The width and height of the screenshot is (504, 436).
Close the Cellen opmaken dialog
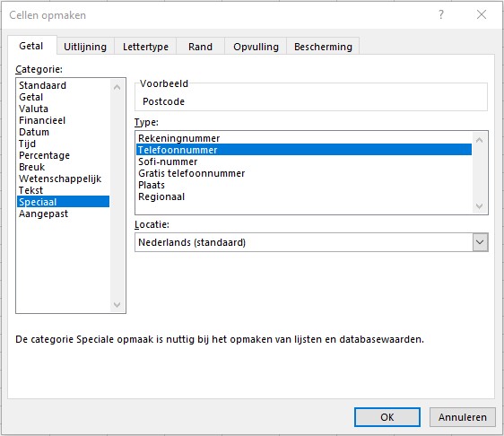tap(482, 14)
